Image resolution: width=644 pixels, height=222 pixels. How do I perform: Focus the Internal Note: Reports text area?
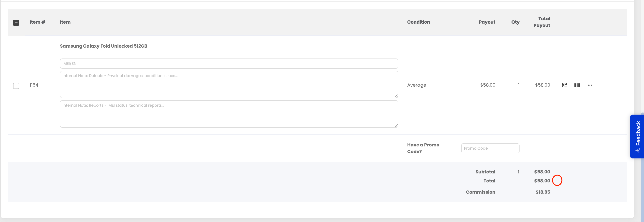tap(229, 114)
